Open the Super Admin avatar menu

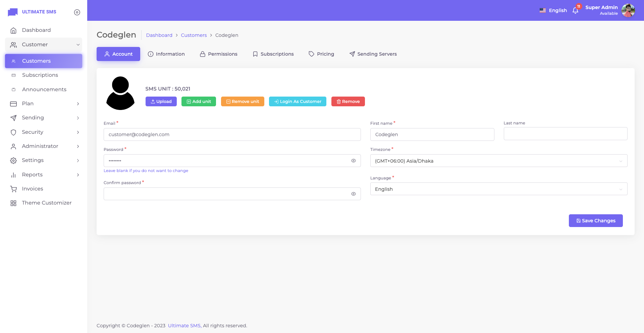point(628,10)
